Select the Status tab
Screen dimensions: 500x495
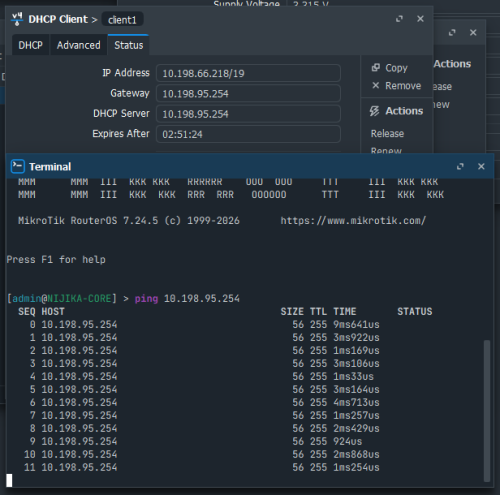129,45
